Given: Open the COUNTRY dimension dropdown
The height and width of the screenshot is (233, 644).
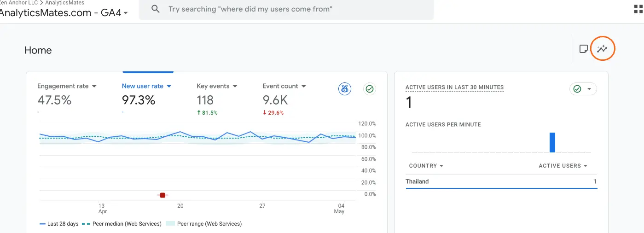Looking at the screenshot, I should pyautogui.click(x=426, y=166).
